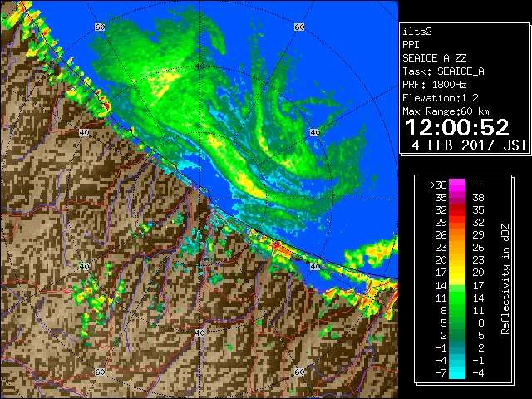Click the "60" ring label in the southeast
Viewport: 532px width, 399px height.
click(x=299, y=372)
